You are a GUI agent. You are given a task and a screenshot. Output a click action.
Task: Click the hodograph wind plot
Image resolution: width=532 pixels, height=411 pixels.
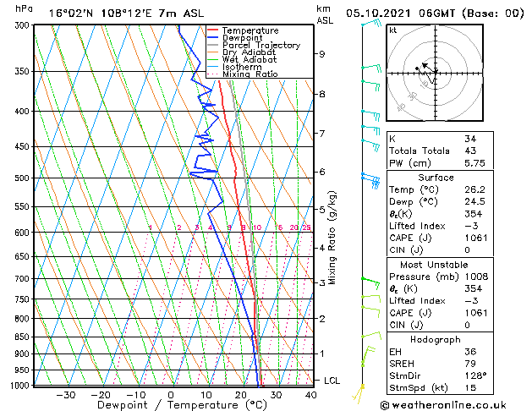pos(435,73)
